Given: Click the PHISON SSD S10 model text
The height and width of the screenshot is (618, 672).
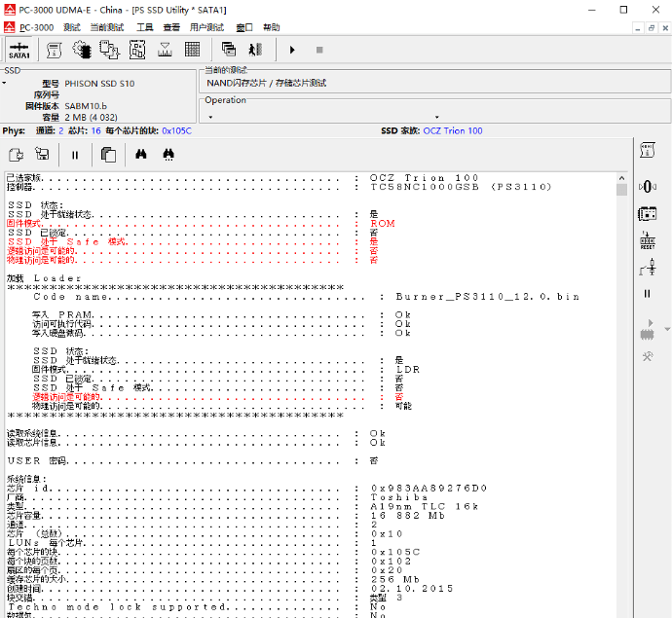Looking at the screenshot, I should coord(99,84).
